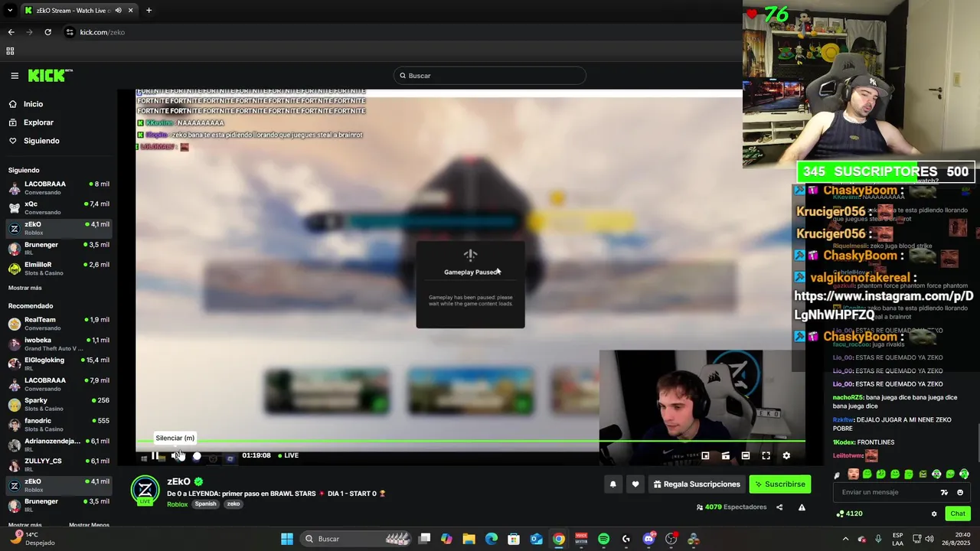Open Task View on taskbar
The width and height of the screenshot is (980, 551).
424,539
